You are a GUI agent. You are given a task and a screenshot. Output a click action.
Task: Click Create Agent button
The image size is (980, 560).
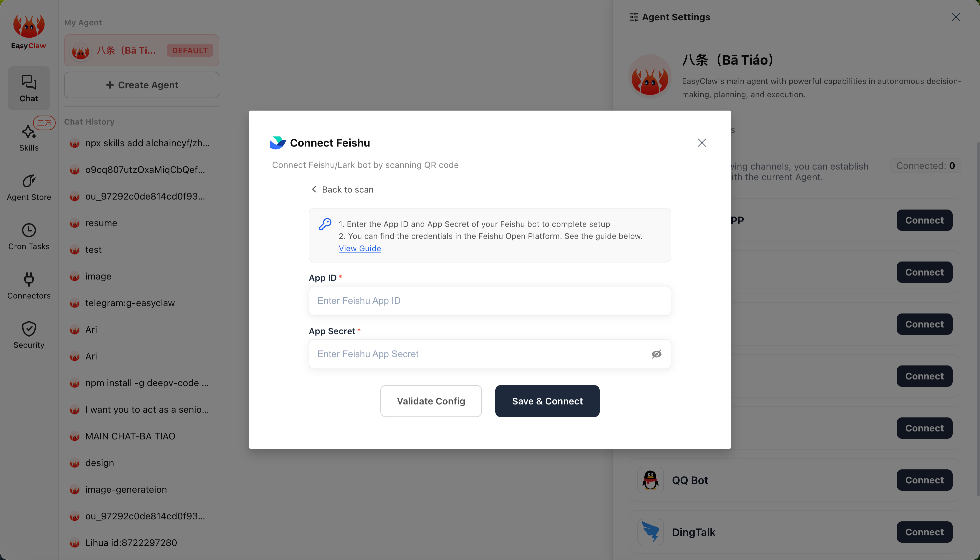(142, 85)
